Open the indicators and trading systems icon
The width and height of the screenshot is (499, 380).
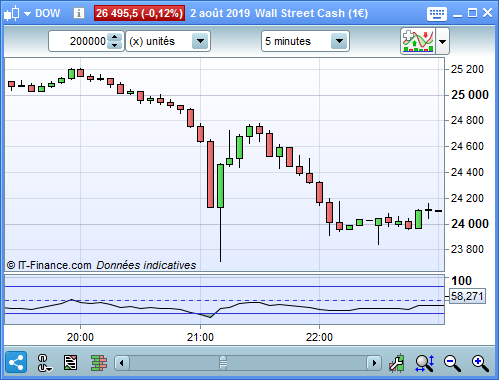418,41
